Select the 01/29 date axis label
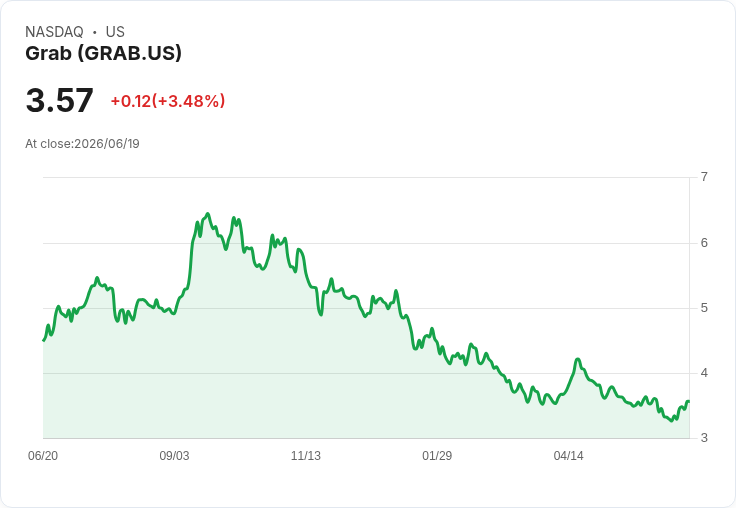Image resolution: width=736 pixels, height=508 pixels. (437, 455)
